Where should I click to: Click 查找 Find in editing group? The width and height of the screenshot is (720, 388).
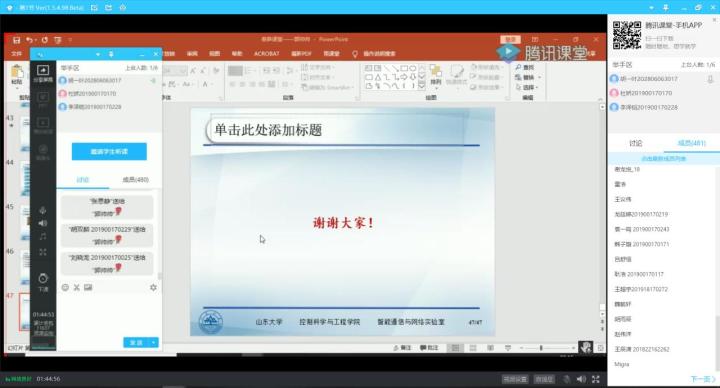click(525, 67)
